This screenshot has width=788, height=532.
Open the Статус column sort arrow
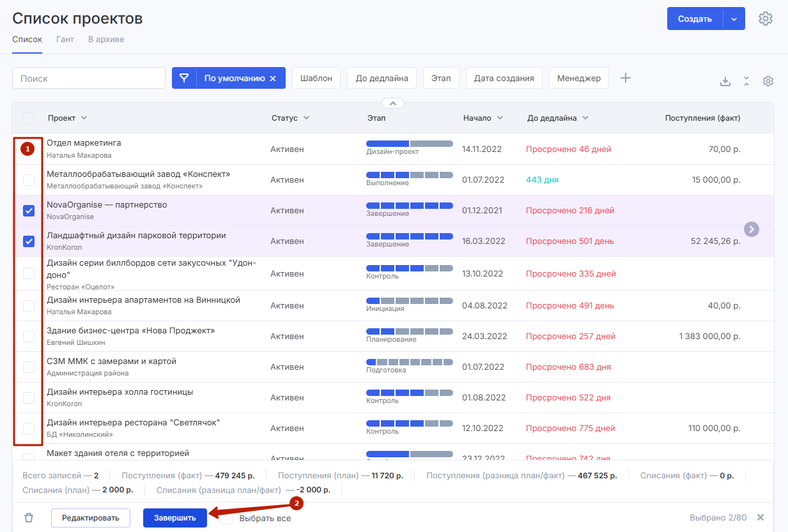[306, 118]
